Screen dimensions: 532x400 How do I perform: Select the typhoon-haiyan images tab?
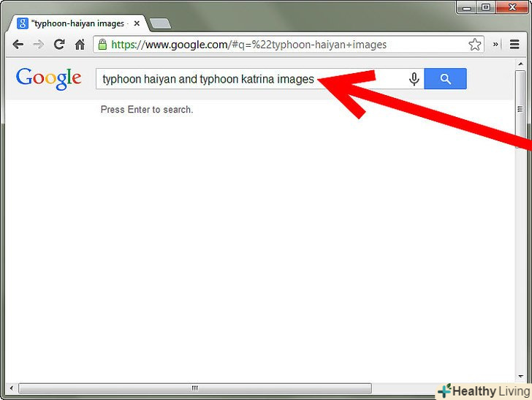[79, 23]
